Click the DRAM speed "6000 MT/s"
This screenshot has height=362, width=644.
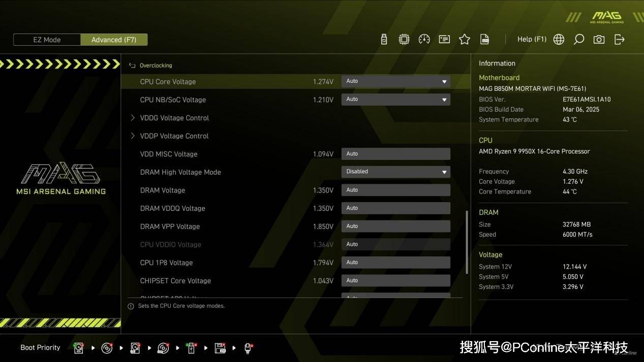click(x=577, y=235)
